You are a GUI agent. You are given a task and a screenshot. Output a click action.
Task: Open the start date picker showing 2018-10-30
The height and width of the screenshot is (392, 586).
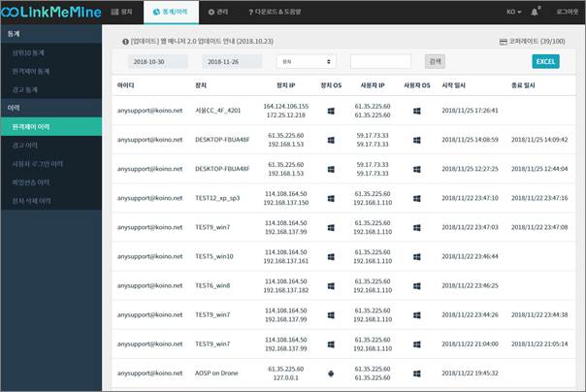[158, 61]
